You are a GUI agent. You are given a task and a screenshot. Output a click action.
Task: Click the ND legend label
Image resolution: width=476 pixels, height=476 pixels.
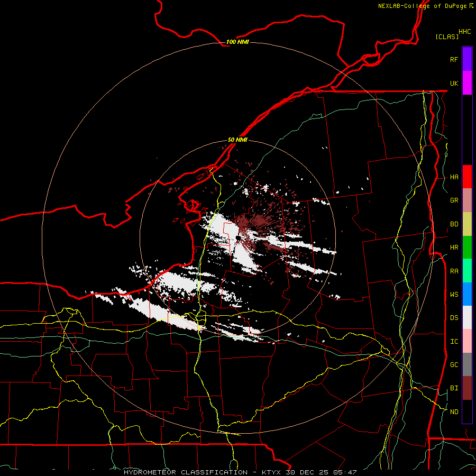click(454, 412)
